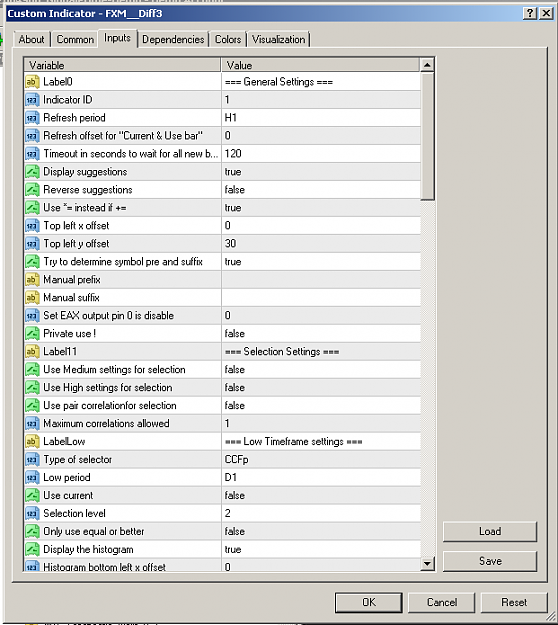This screenshot has width=558, height=625.
Task: Click the help question mark button
Action: click(x=530, y=14)
